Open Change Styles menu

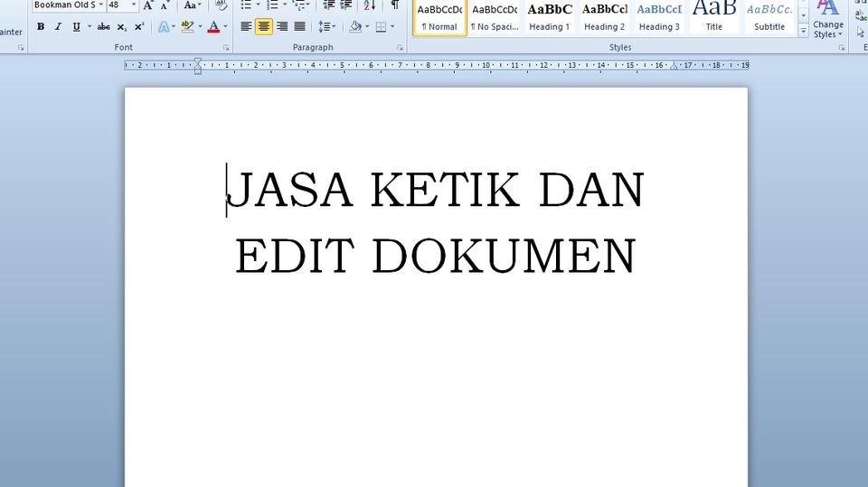pos(828,20)
